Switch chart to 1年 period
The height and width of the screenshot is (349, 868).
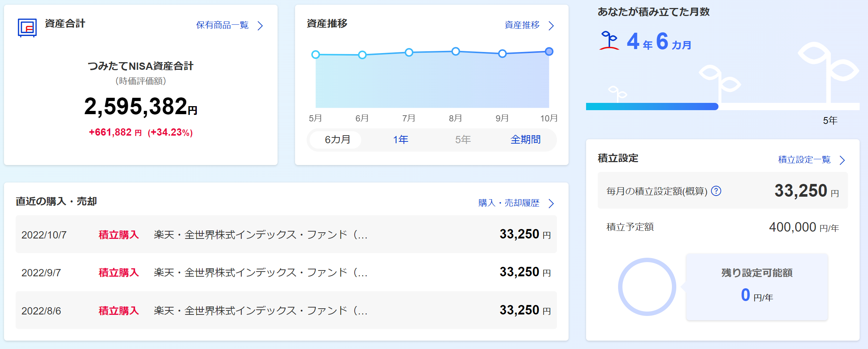(401, 140)
